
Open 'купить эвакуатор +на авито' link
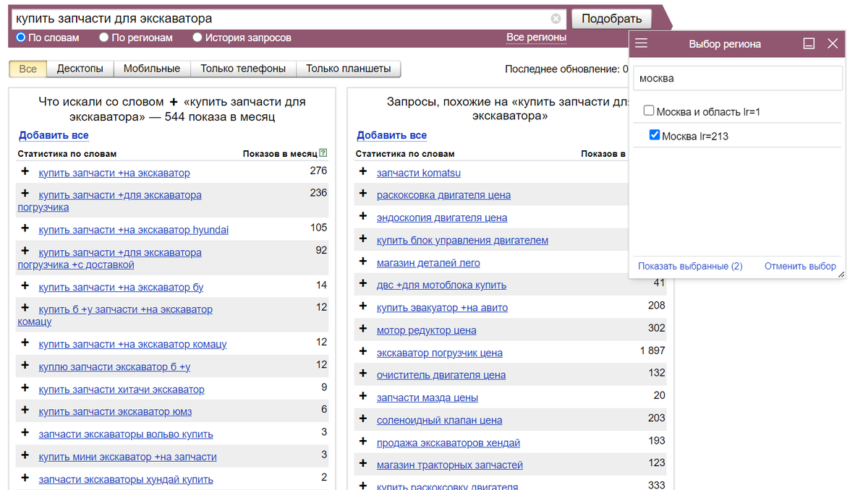click(x=442, y=307)
